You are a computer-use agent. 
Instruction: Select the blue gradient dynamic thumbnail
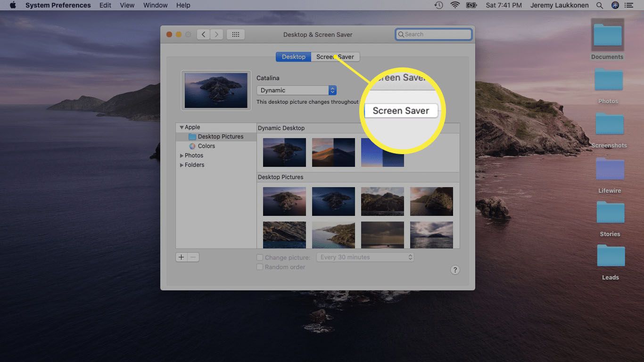(x=382, y=152)
